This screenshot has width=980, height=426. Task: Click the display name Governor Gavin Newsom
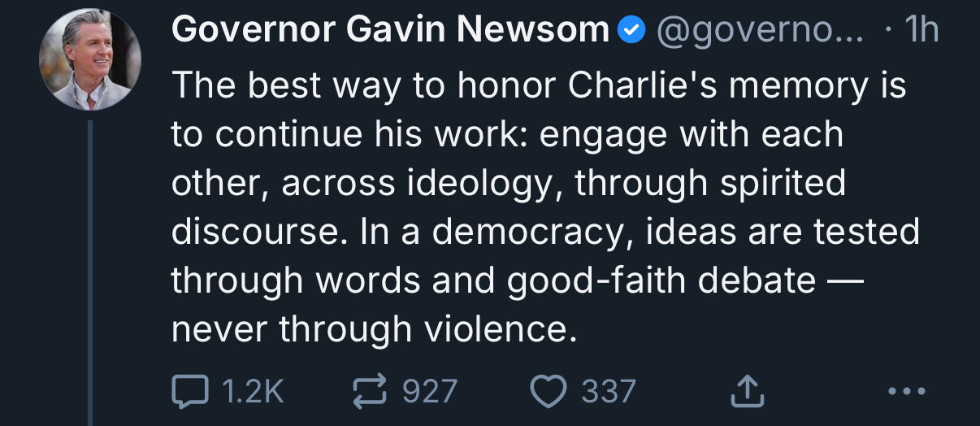coord(390,31)
